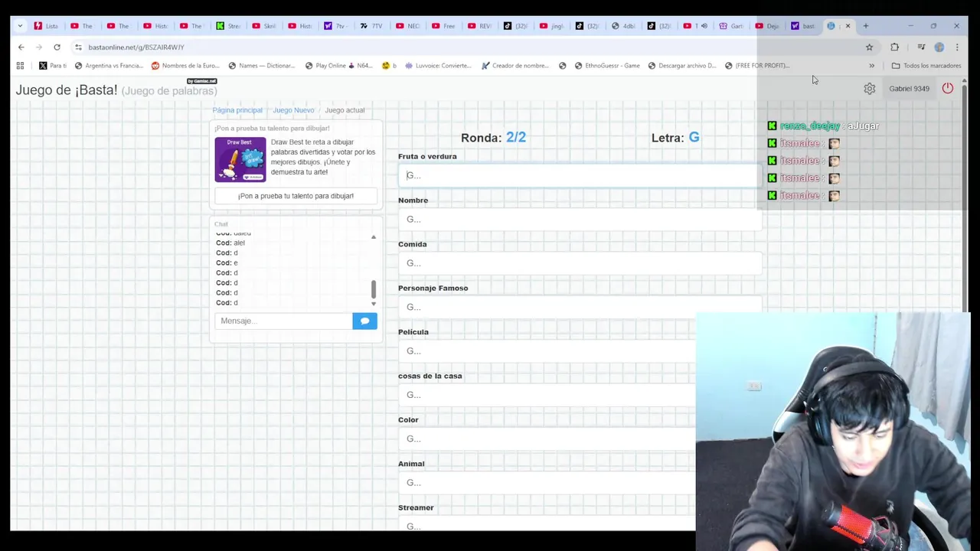Focus the 'Fruta o verdura' input
980x551 pixels.
click(x=580, y=175)
